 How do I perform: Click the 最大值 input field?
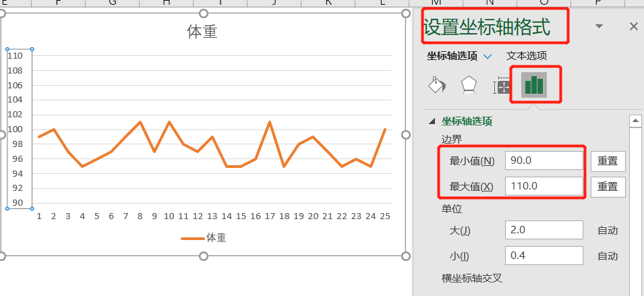click(x=544, y=186)
